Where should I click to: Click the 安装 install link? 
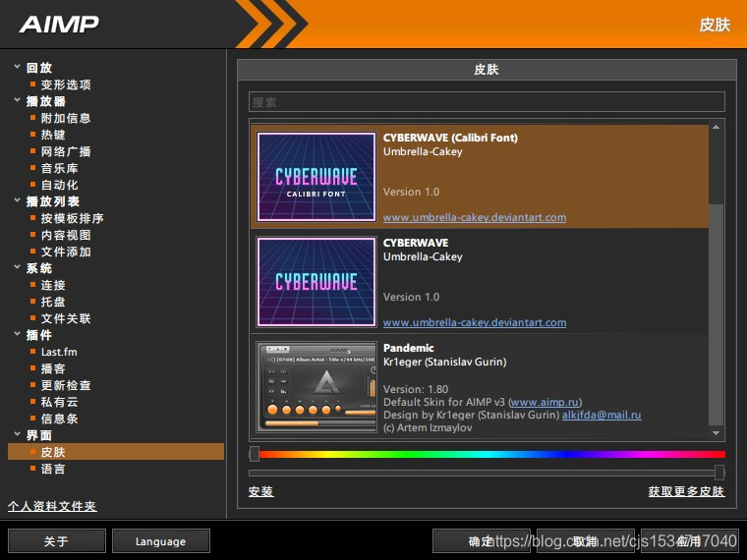tap(261, 491)
